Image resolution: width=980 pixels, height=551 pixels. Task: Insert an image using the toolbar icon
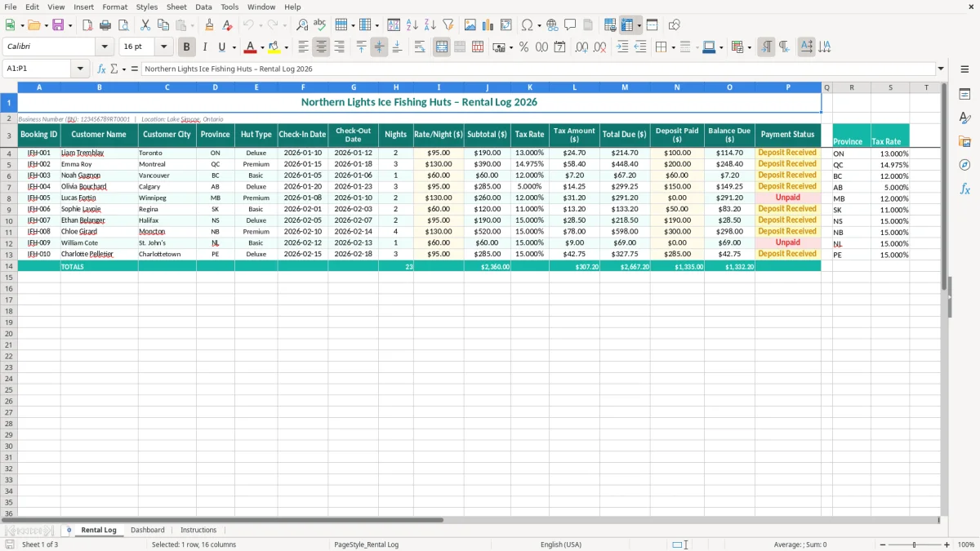pos(470,25)
